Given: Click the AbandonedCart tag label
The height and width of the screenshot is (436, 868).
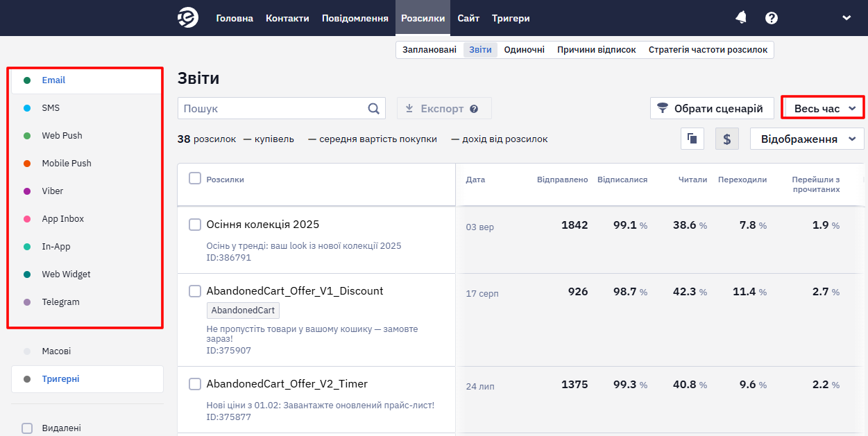Looking at the screenshot, I should click(x=243, y=311).
